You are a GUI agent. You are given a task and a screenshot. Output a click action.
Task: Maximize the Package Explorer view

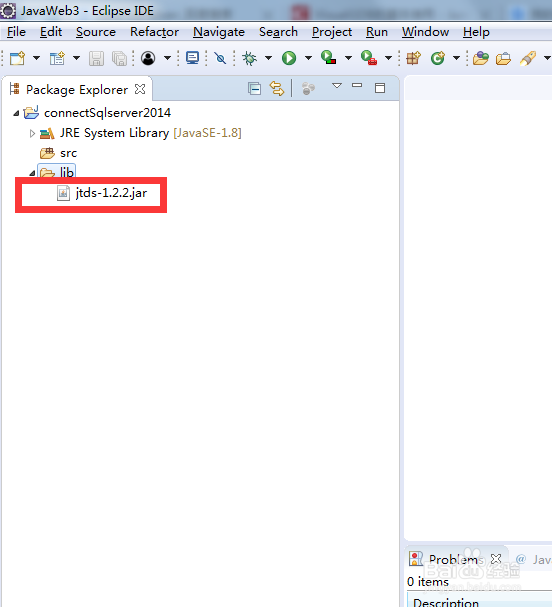[380, 88]
